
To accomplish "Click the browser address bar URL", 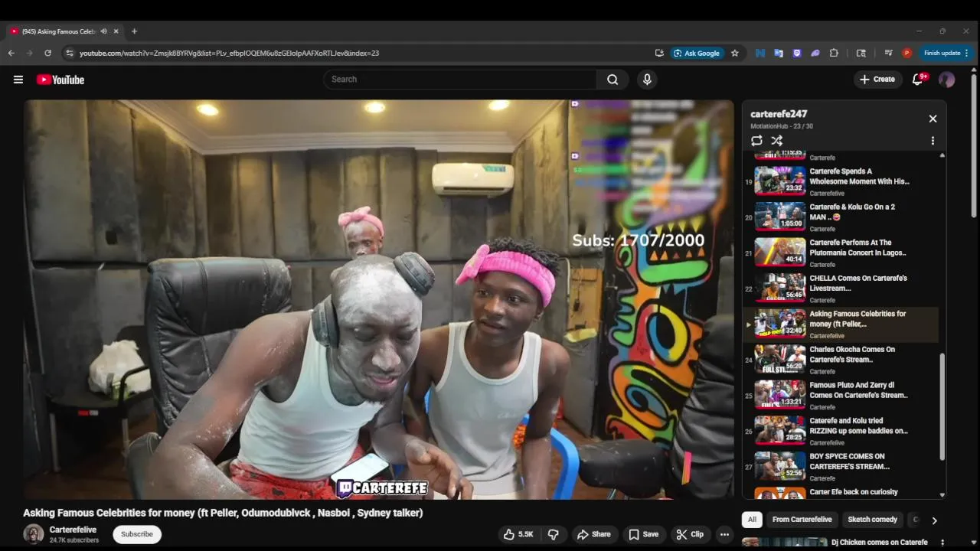I will (x=229, y=53).
